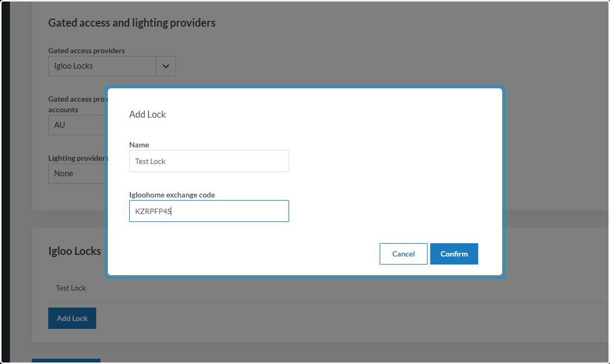The width and height of the screenshot is (610, 364).
Task: Click the Lighting providers label
Action: [77, 158]
